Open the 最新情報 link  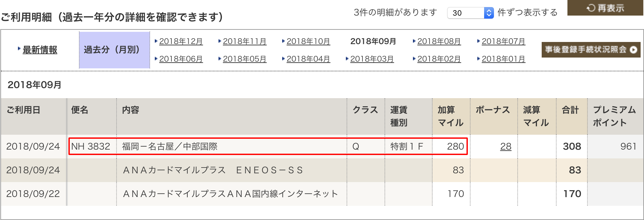[40, 50]
